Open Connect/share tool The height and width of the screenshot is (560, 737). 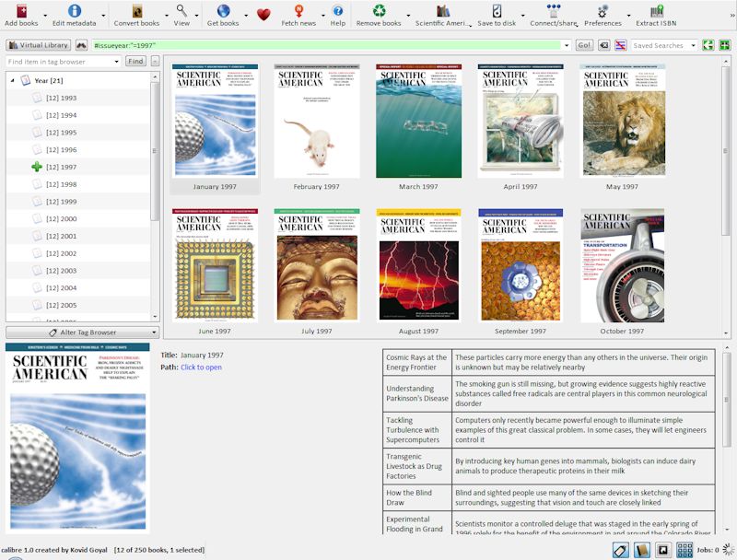[554, 11]
